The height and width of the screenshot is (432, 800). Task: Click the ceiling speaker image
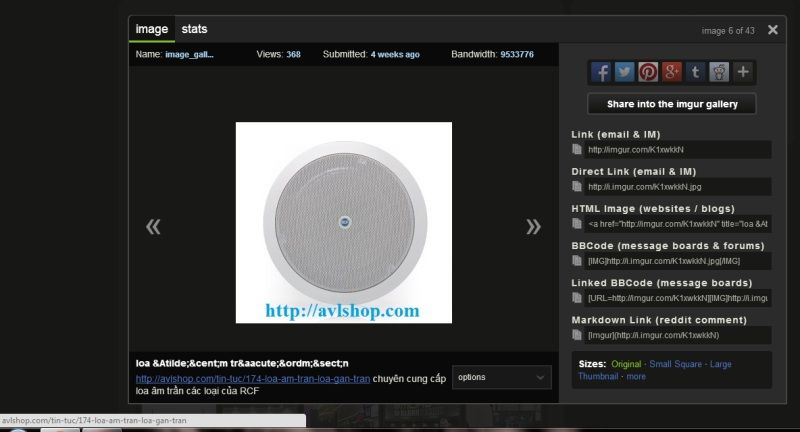pos(344,222)
